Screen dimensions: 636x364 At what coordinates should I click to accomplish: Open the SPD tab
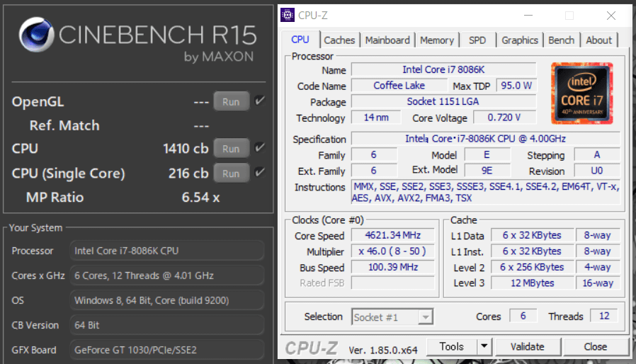tap(477, 40)
